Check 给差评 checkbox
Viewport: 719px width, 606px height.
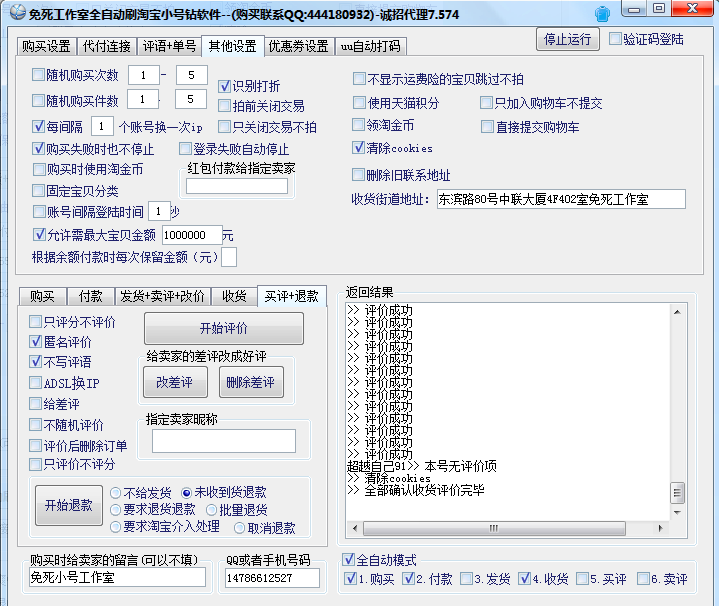click(35, 403)
